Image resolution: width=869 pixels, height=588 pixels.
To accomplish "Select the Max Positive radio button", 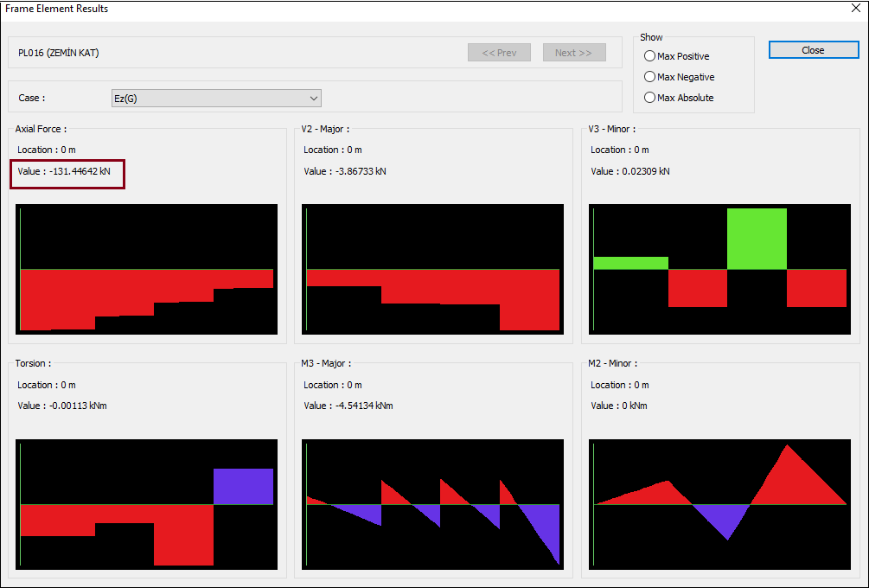I will (x=649, y=56).
